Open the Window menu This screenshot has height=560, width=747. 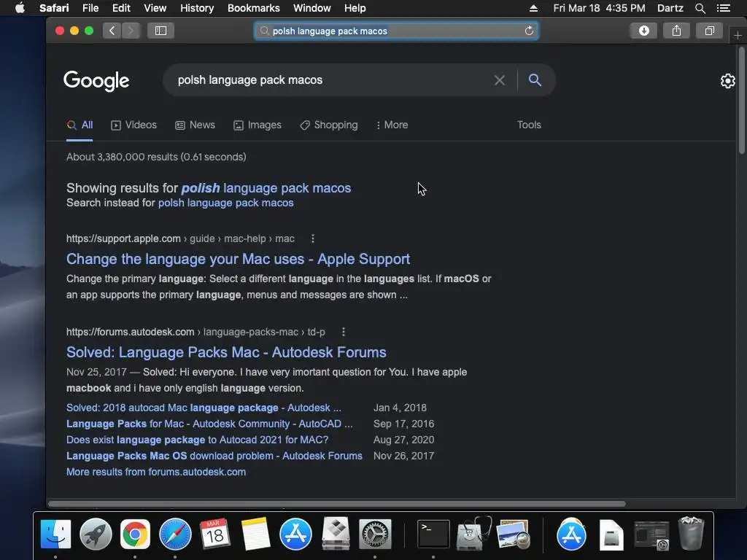click(x=311, y=8)
